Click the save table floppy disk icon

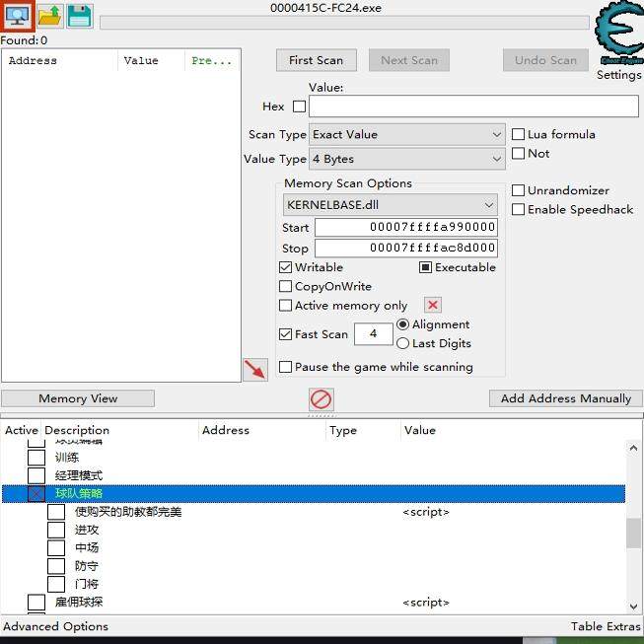(x=79, y=16)
